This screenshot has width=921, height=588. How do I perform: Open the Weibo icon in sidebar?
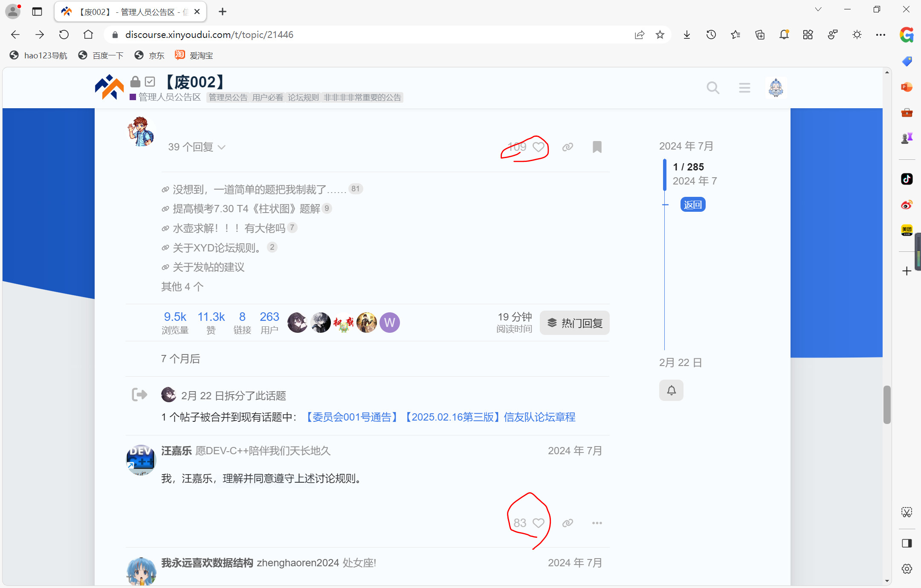[x=907, y=205]
